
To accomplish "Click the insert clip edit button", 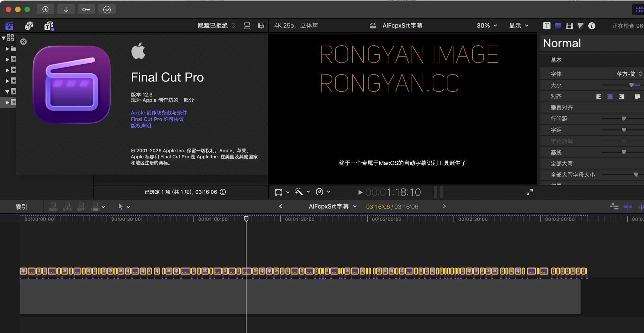I will [x=67, y=207].
